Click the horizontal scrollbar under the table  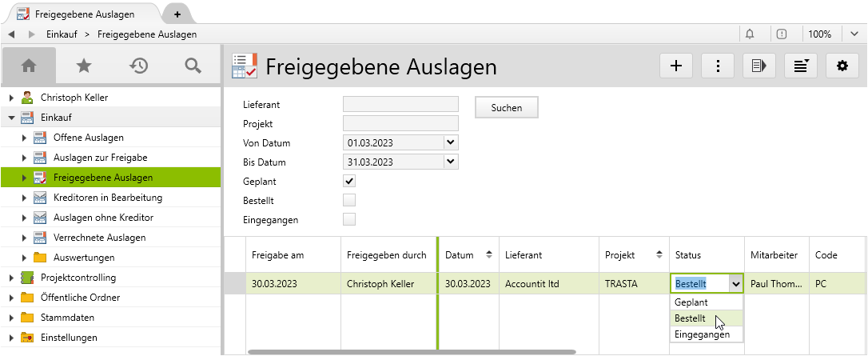click(x=411, y=351)
